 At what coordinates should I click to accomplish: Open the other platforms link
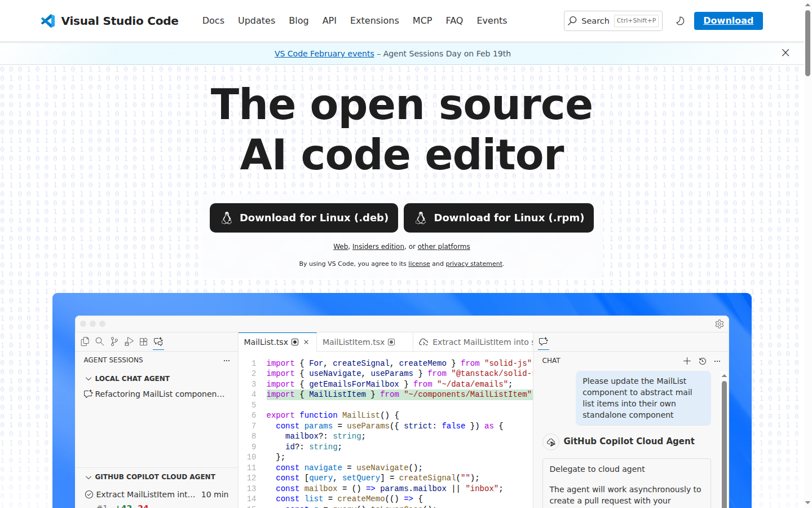[444, 246]
